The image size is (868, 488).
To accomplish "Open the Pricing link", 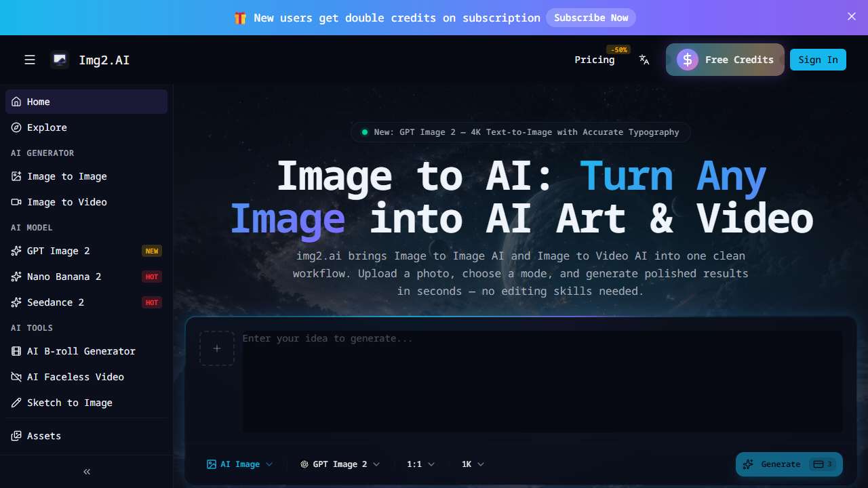I will 595,60.
